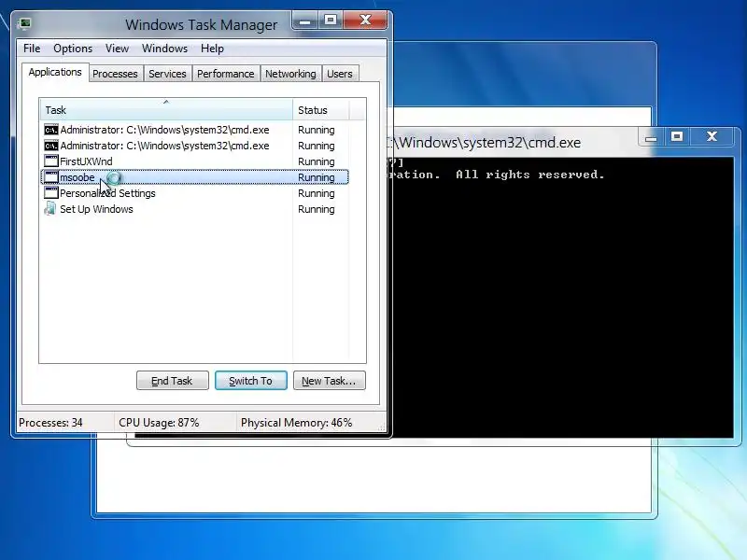The image size is (747, 560).
Task: Switch to the Networking tab
Action: click(290, 74)
